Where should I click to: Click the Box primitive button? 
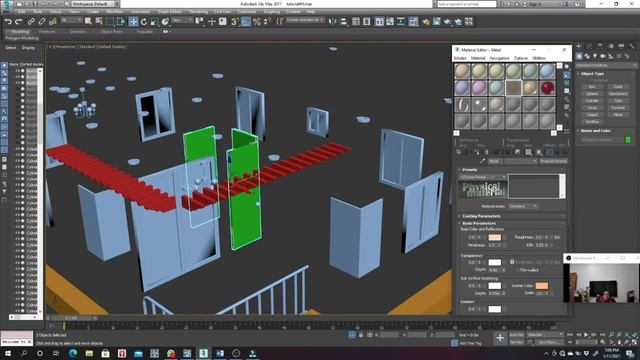592,87
